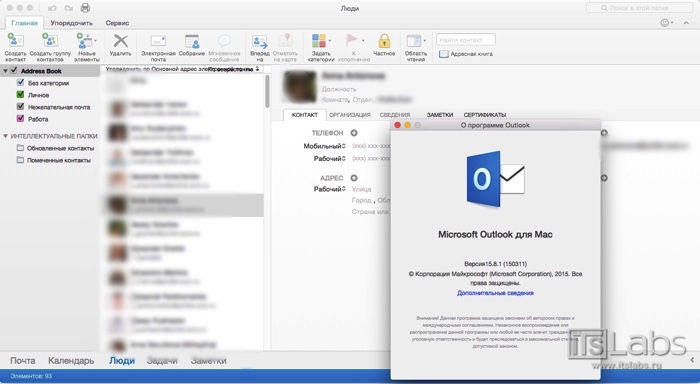This screenshot has width=700, height=384.
Task: Click the Create Contact (Создать контакт) icon
Action: (16, 41)
